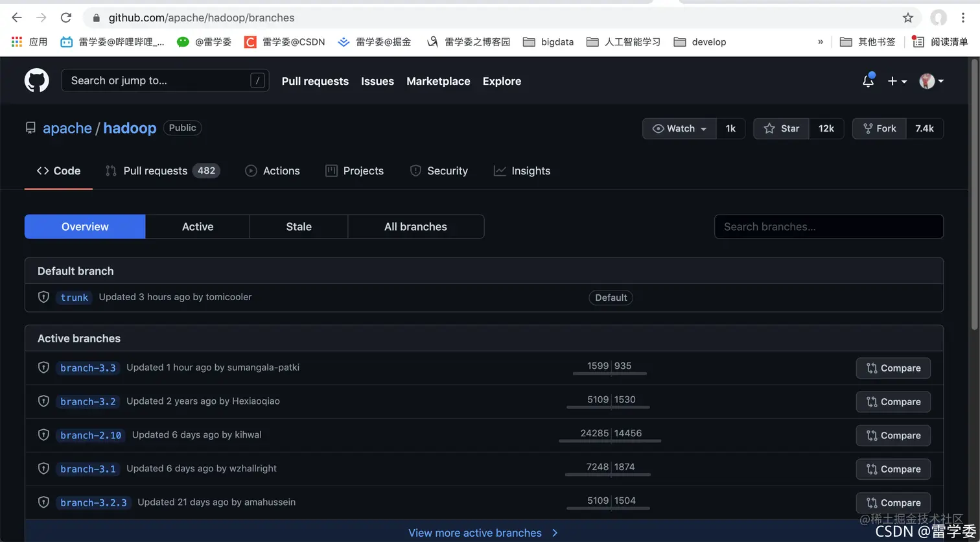Focus the Search branches field

pyautogui.click(x=829, y=227)
